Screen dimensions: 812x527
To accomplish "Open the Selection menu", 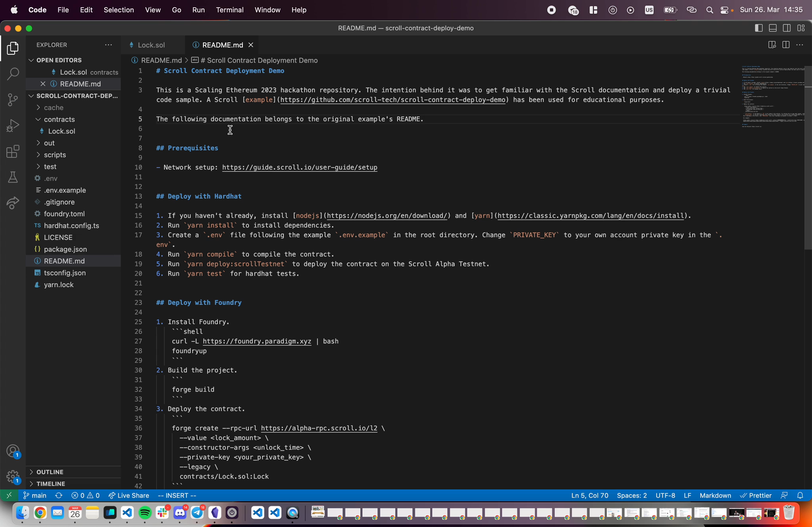I will tap(119, 10).
